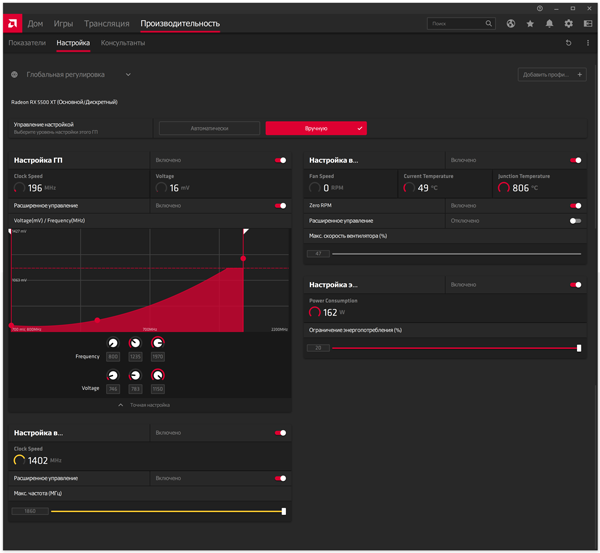Select Автоматически tuning mode button
Viewport: 600px width, 553px height.
click(208, 128)
